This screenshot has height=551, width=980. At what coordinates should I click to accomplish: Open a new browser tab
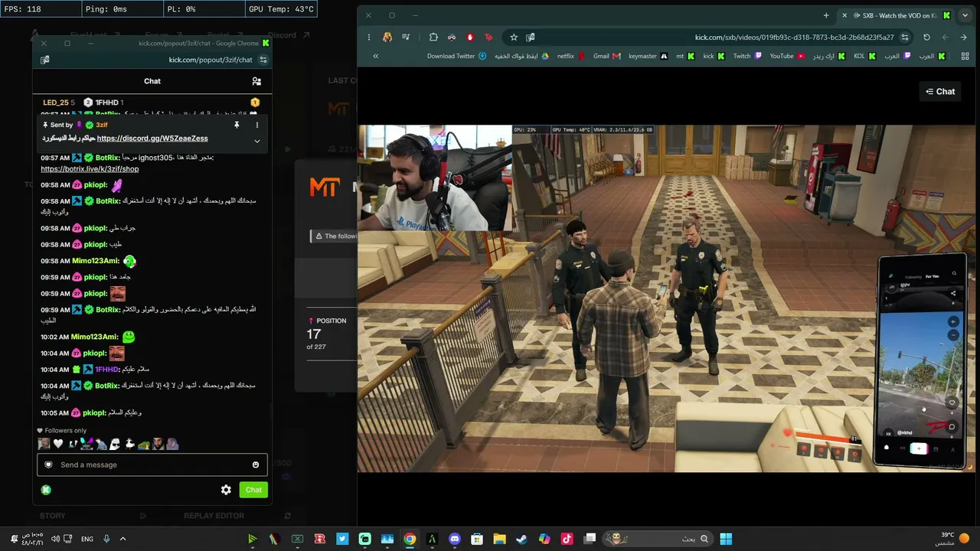(826, 15)
